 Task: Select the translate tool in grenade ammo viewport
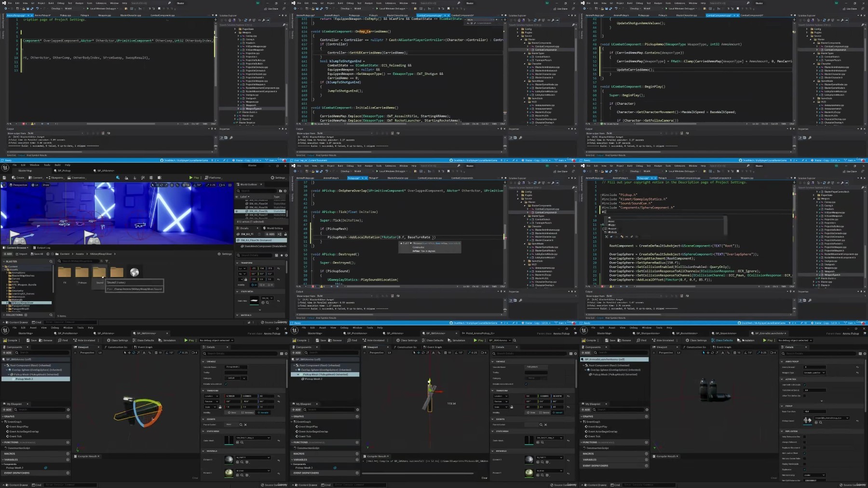click(x=708, y=353)
